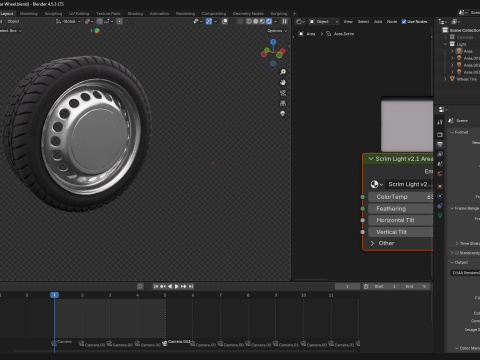Viewport: 480px width, 360px height.
Task: Toggle timeline use preview range clock
Action: click(x=366, y=286)
